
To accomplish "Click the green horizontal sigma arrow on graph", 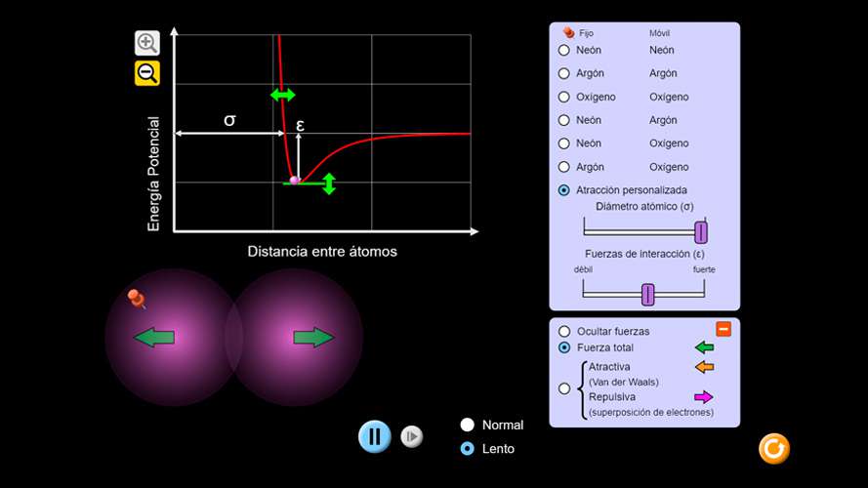I will click(x=282, y=95).
